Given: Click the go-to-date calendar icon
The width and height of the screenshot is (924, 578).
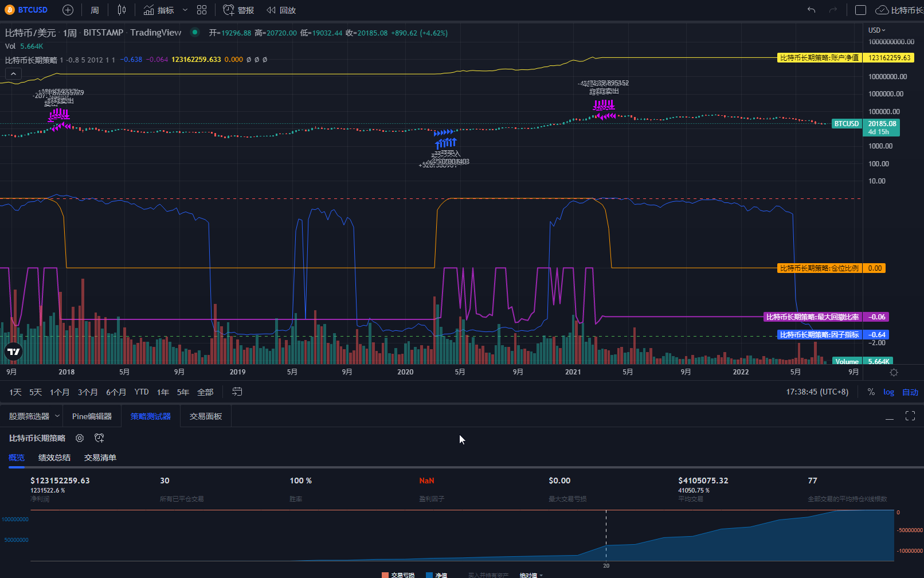Looking at the screenshot, I should (237, 392).
